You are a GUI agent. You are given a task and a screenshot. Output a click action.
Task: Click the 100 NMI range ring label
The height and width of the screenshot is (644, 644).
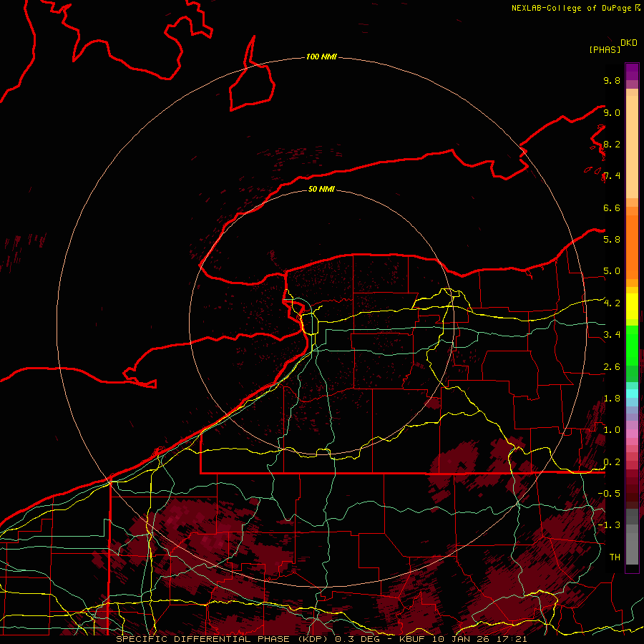321,57
